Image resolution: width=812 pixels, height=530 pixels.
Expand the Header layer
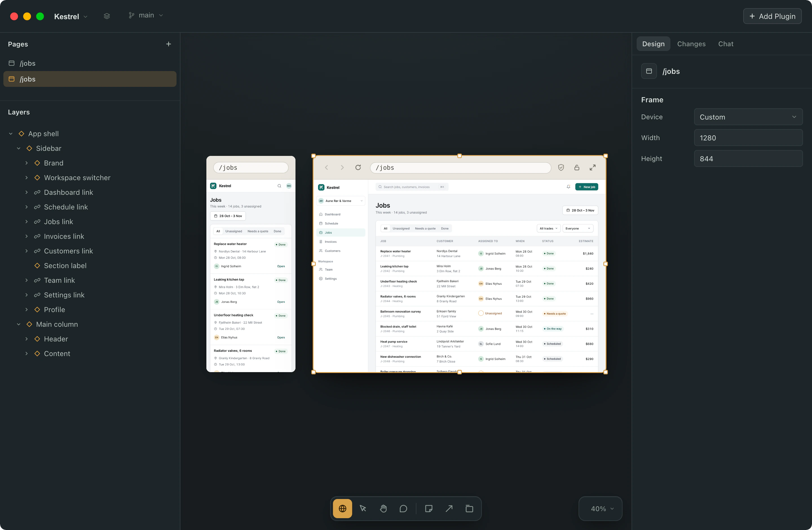pos(26,339)
